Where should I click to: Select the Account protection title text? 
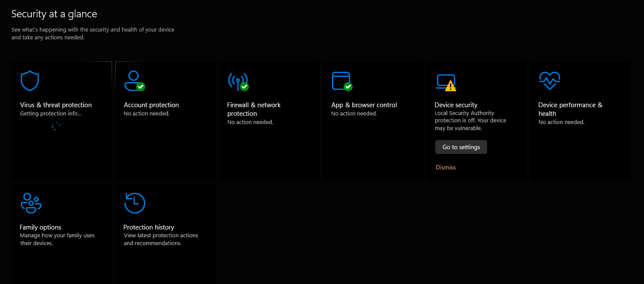pos(151,105)
